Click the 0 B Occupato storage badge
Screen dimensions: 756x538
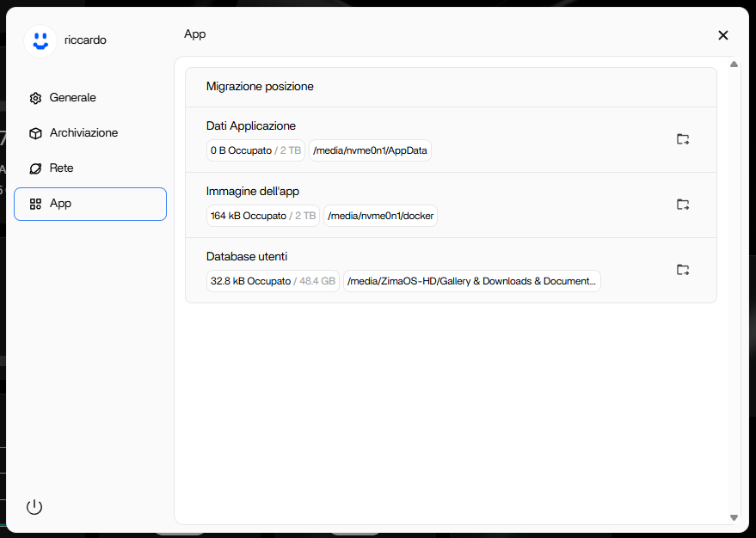[255, 150]
